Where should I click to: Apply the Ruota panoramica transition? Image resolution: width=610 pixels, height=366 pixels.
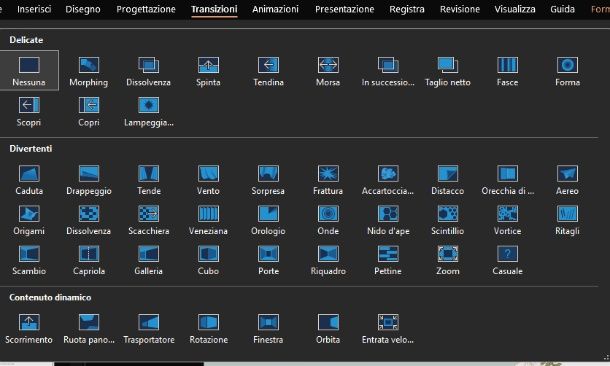89,329
